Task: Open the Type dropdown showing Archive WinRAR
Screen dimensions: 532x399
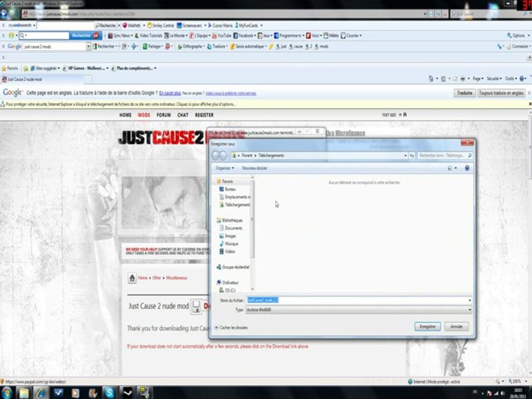Action: 359,310
